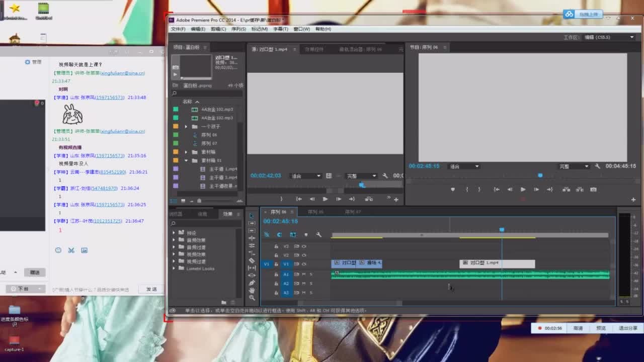The height and width of the screenshot is (362, 644).
Task: Step forward one frame in Program monitor
Action: coord(536,190)
